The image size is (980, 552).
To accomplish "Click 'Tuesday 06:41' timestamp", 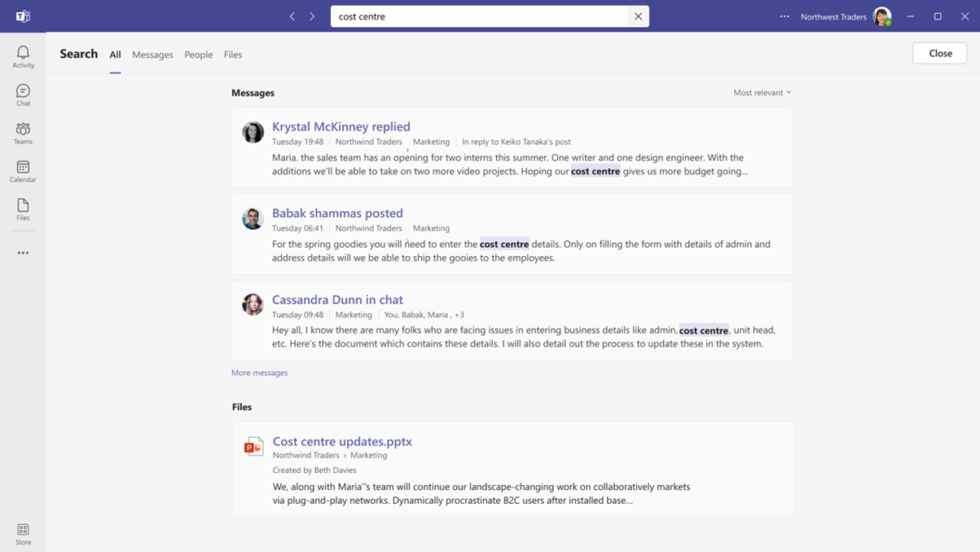I will (x=297, y=228).
